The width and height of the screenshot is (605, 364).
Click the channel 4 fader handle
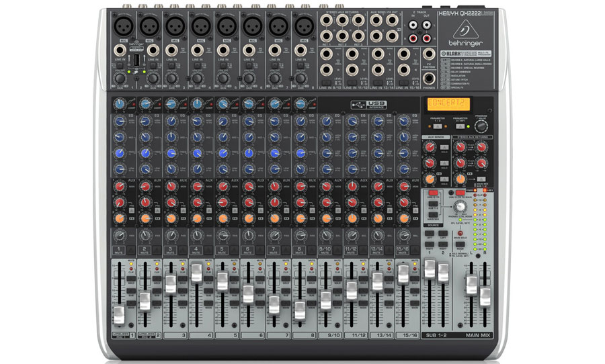(x=196, y=273)
